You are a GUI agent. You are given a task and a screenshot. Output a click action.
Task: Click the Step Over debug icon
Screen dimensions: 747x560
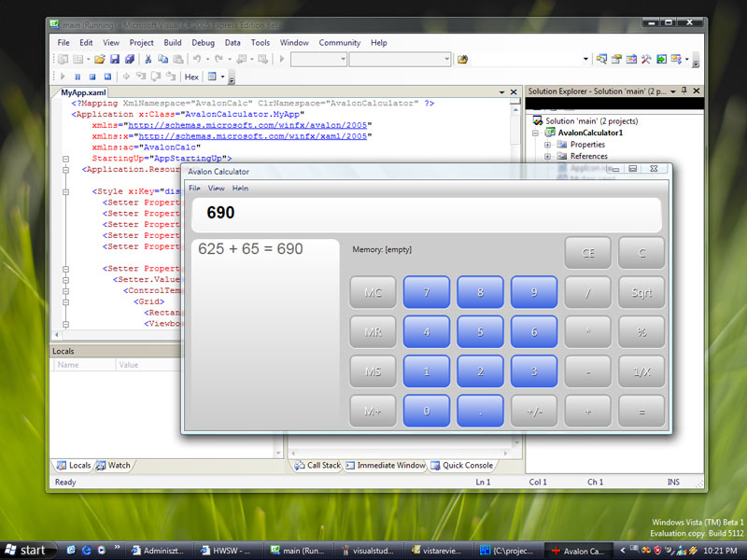tap(156, 77)
